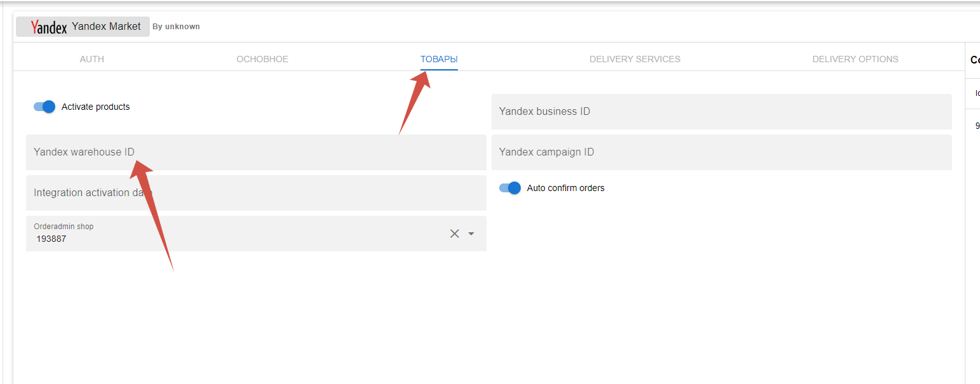Image resolution: width=980 pixels, height=384 pixels.
Task: Switch to the ОСНОВНОЕ tab
Action: coord(262,59)
